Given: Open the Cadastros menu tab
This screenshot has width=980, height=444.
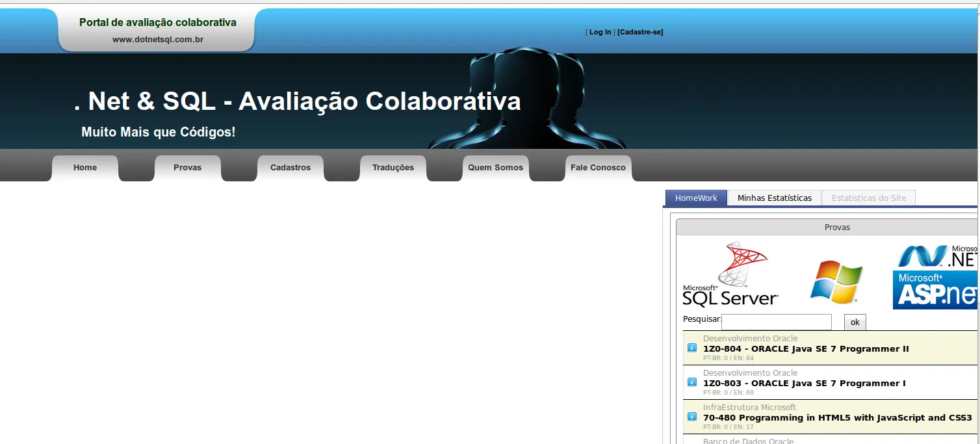Looking at the screenshot, I should (290, 168).
